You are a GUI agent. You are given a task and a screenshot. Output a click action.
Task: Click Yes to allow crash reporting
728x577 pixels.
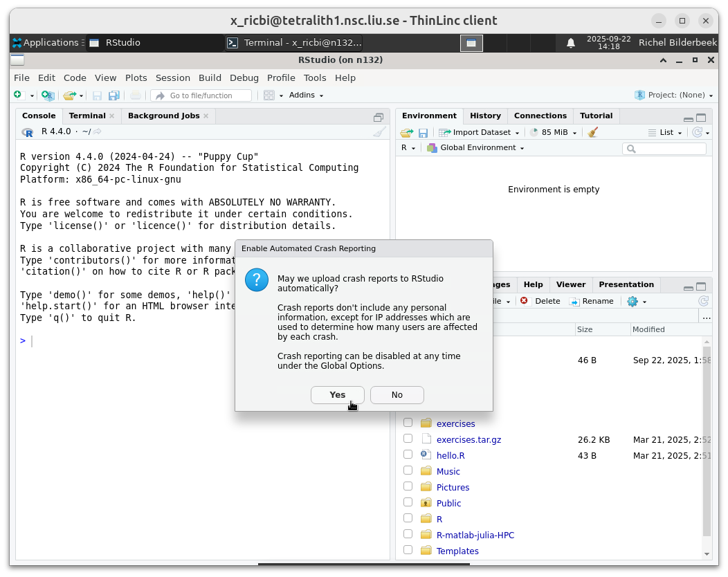[337, 394]
